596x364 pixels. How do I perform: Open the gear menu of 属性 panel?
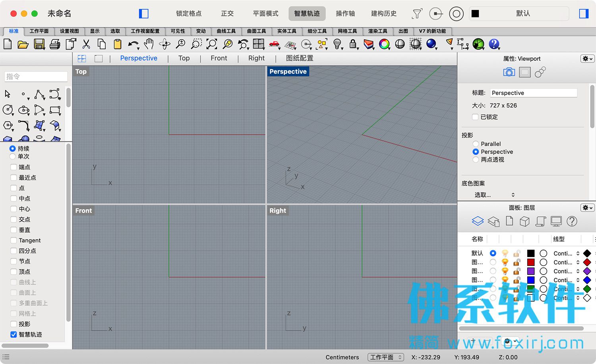(x=588, y=59)
